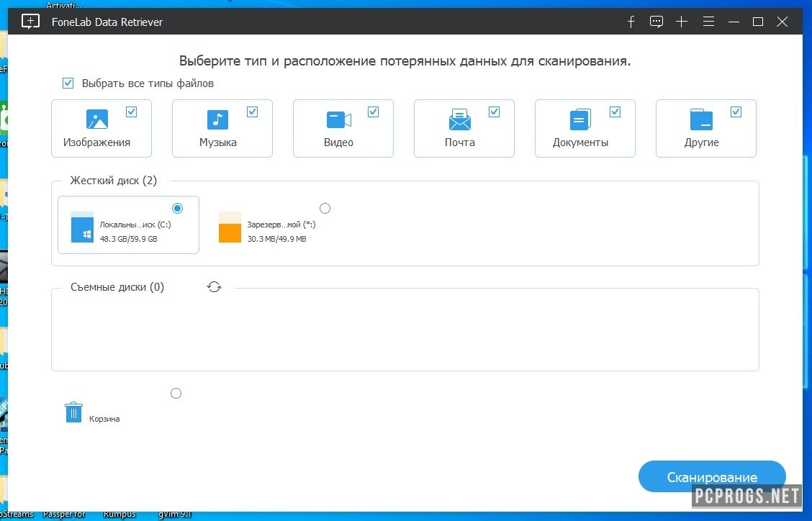Select the Local Disk (C:) radio button

click(x=178, y=209)
